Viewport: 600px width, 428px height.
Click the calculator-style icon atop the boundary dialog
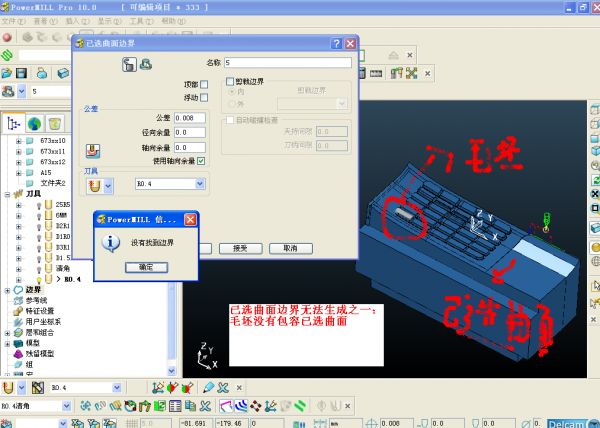[129, 64]
